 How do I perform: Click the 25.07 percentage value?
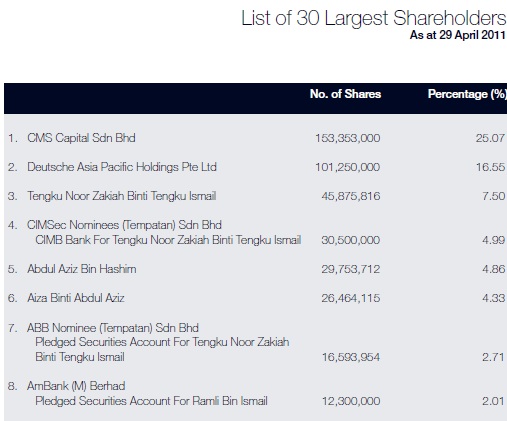(x=490, y=138)
